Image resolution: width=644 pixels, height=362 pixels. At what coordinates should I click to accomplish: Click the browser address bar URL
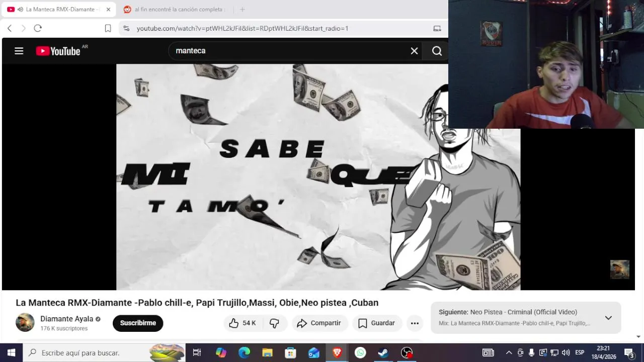click(x=242, y=28)
